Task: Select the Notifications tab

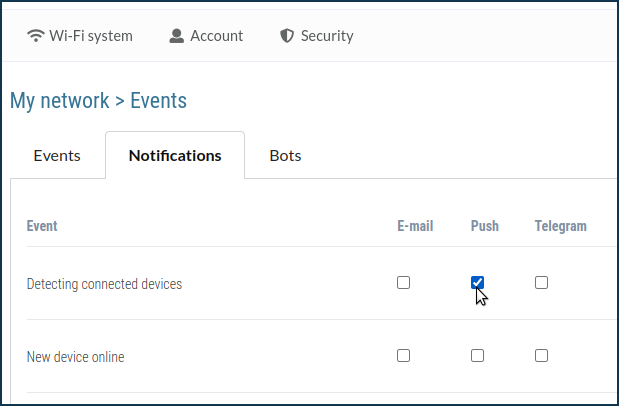Action: [175, 156]
